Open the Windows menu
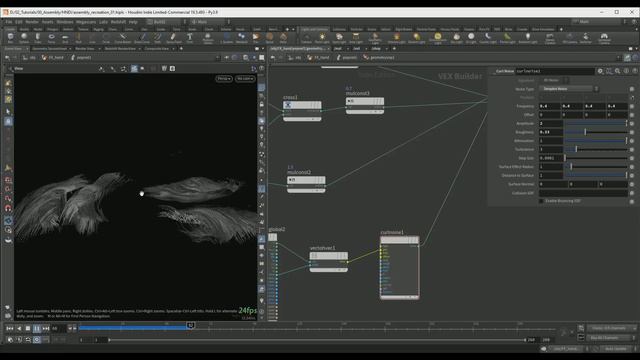Image resolution: width=640 pixels, height=360 pixels. (64, 22)
